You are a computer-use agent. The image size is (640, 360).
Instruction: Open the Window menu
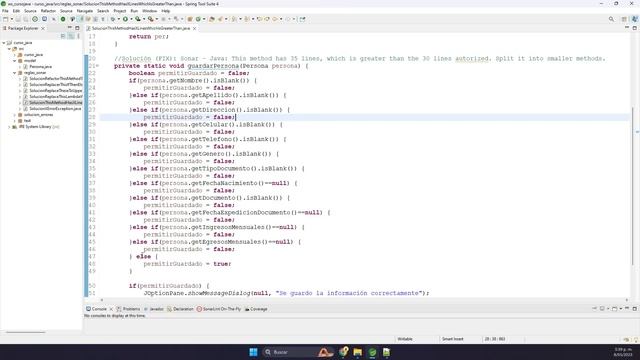point(149,11)
